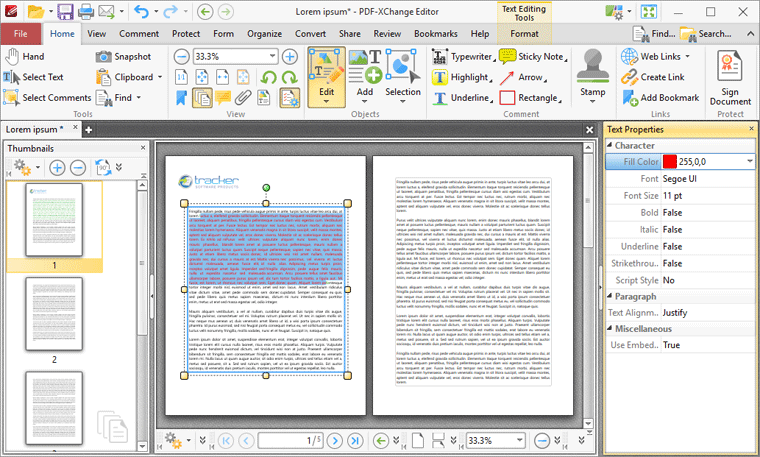Viewport: 760px width, 457px height.
Task: Zoom out with the minus button in ribbon
Action: tap(181, 57)
